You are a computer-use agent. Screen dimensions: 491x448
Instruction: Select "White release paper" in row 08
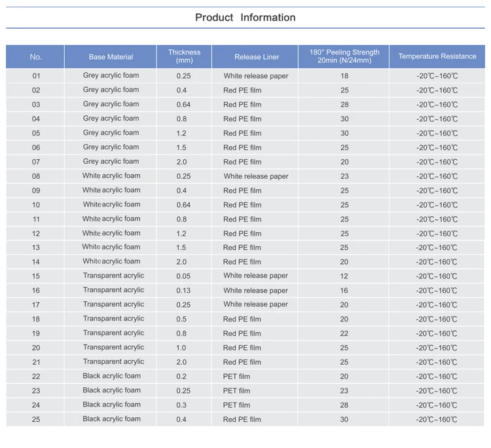tap(255, 176)
